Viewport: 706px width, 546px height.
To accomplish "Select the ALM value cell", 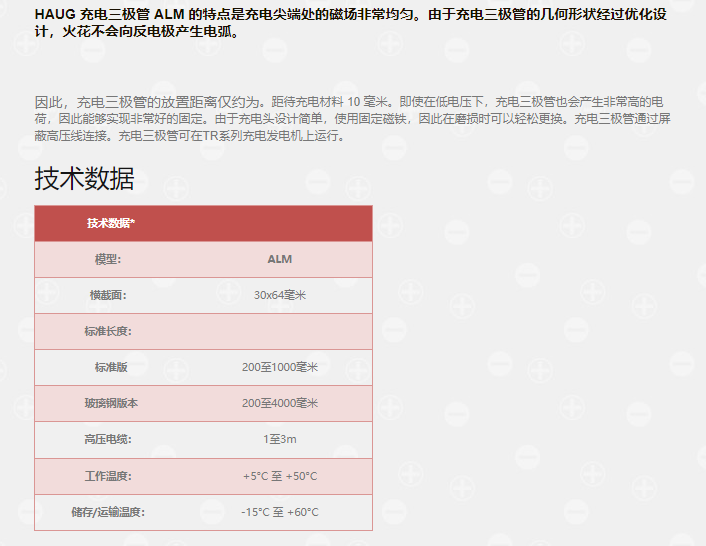I will (x=280, y=259).
